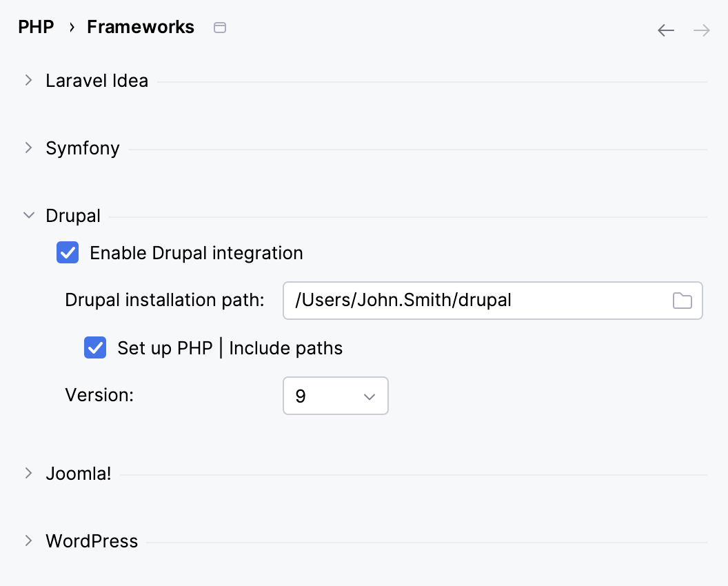Click the Frameworks breadcrumb label

[x=140, y=27]
